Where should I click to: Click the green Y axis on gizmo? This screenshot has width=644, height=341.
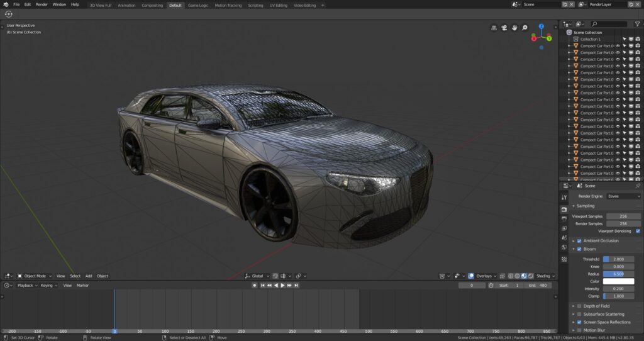(x=549, y=38)
